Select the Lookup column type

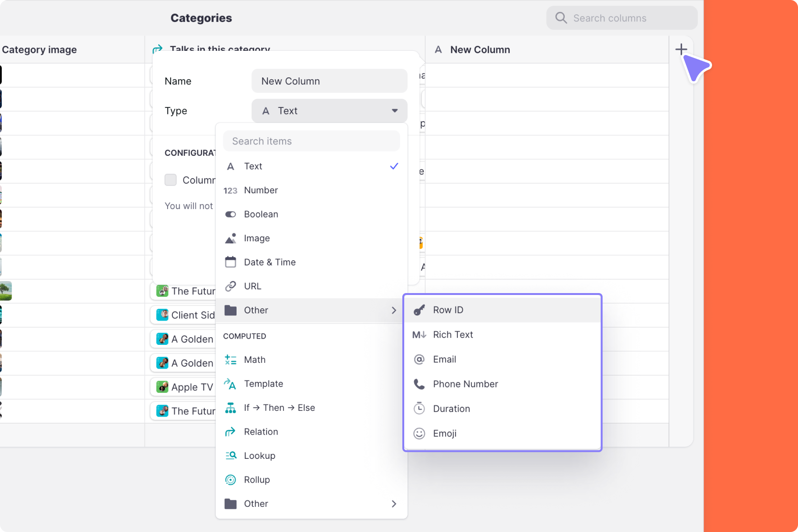coord(259,456)
